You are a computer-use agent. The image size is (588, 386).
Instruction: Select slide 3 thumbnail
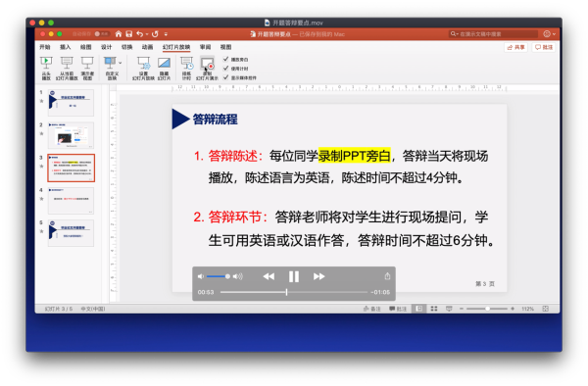(71, 168)
